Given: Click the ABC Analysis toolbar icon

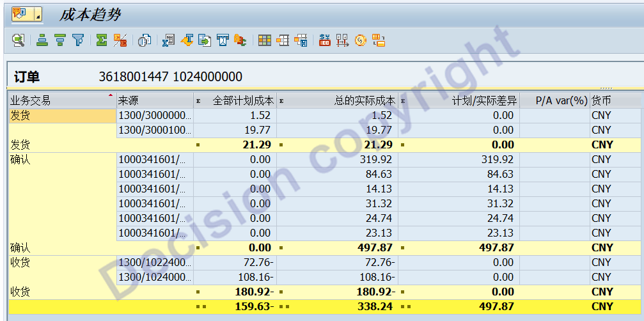Looking at the screenshot, I should pyautogui.click(x=240, y=40).
